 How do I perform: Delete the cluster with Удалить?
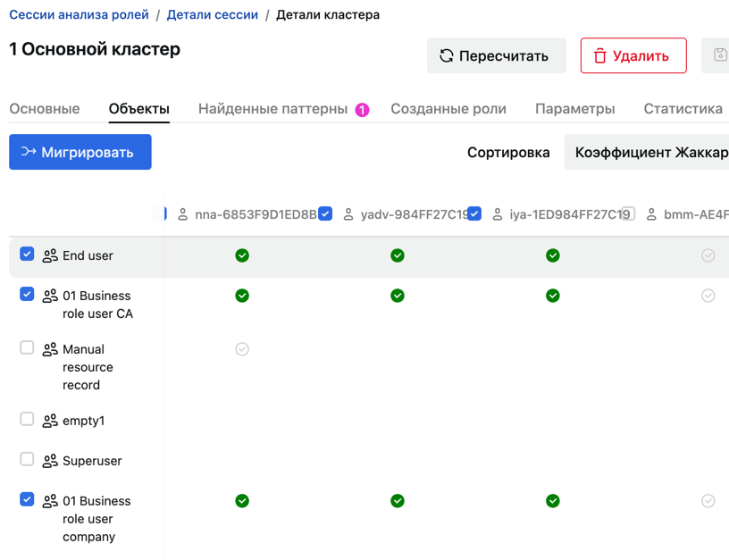(633, 55)
